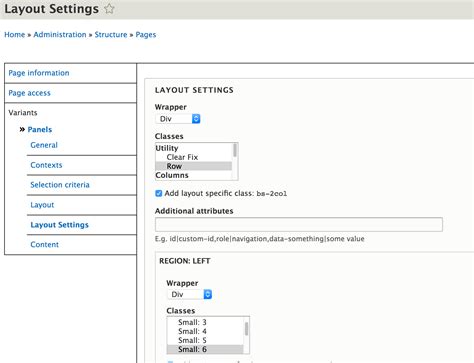Select Small: 4 in region classes
Viewport: 474px width, 363px height.
tap(192, 331)
